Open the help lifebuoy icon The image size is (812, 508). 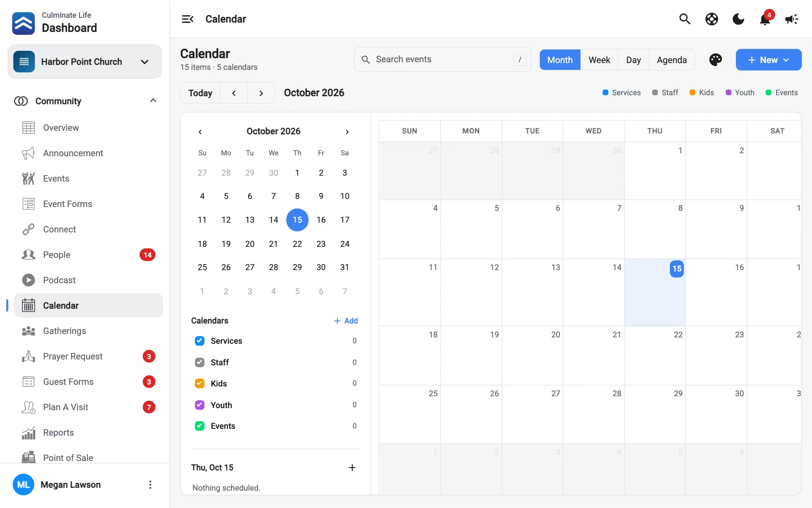point(712,19)
